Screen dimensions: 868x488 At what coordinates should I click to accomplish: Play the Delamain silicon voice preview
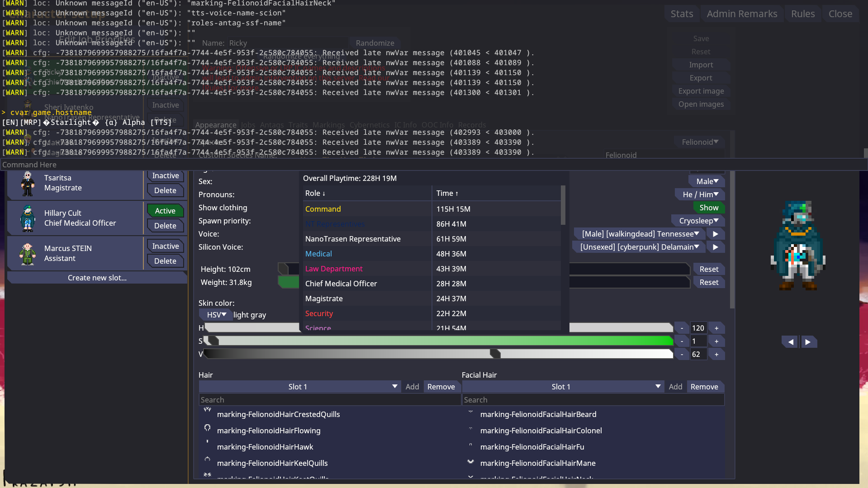pyautogui.click(x=715, y=247)
